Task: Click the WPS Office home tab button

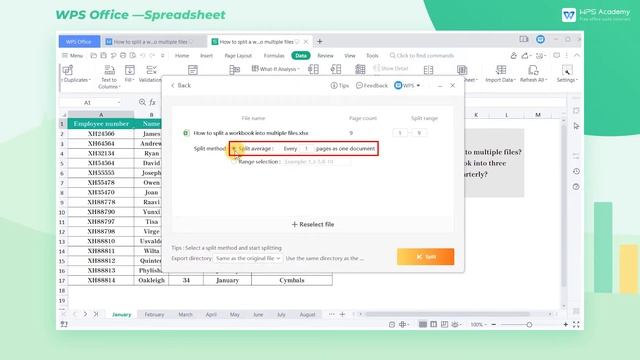Action: pos(79,42)
